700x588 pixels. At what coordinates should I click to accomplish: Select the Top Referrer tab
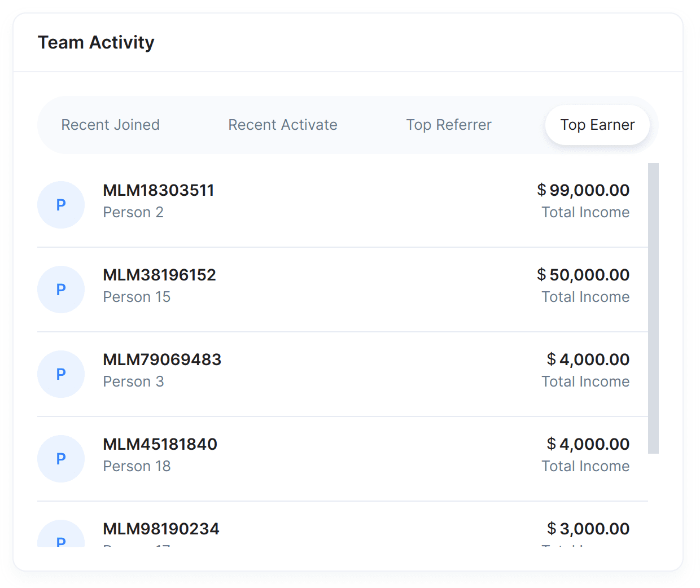tap(449, 125)
